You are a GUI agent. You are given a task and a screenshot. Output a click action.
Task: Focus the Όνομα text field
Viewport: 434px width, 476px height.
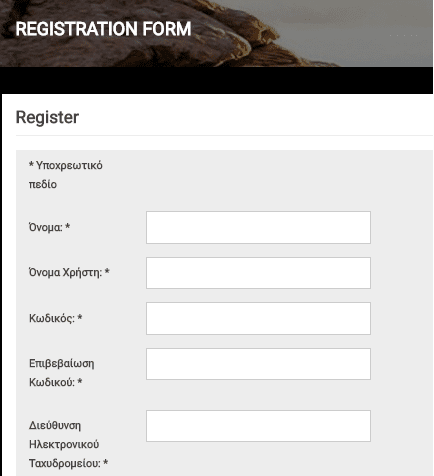point(258,227)
